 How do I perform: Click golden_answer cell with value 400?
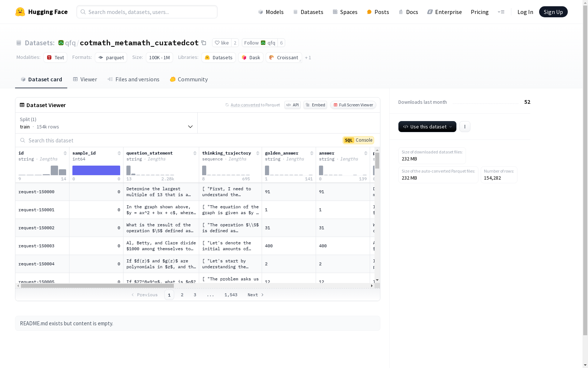coord(289,246)
